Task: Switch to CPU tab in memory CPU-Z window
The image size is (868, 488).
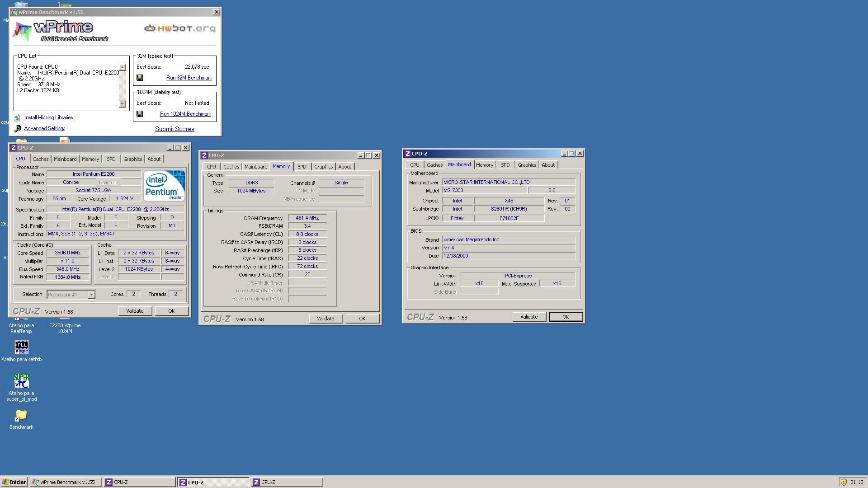Action: (x=211, y=167)
